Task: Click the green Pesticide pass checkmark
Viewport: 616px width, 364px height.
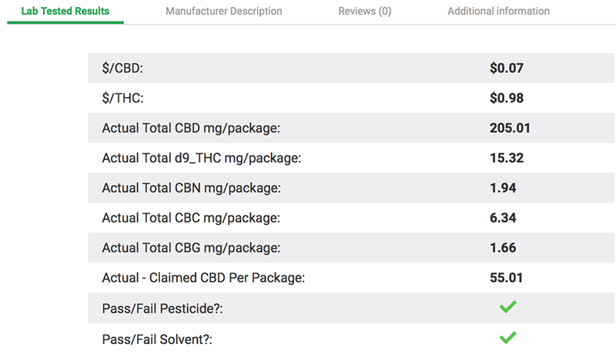Action: (x=507, y=307)
